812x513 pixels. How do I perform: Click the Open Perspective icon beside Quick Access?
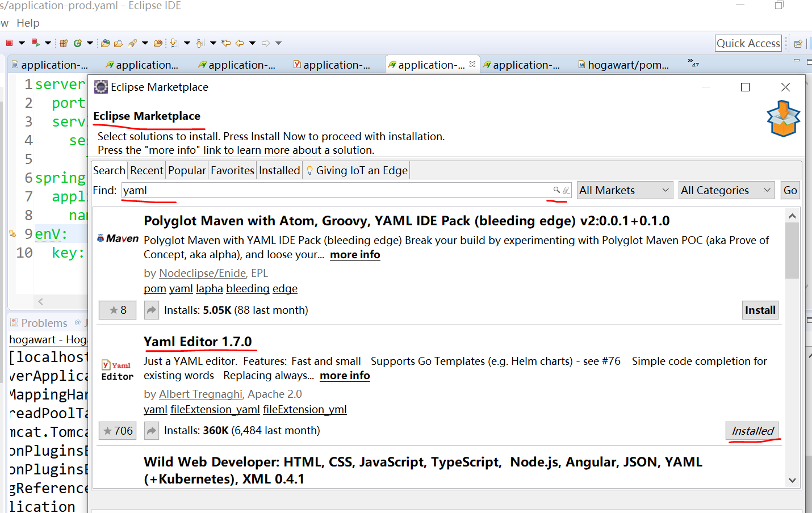tap(798, 44)
